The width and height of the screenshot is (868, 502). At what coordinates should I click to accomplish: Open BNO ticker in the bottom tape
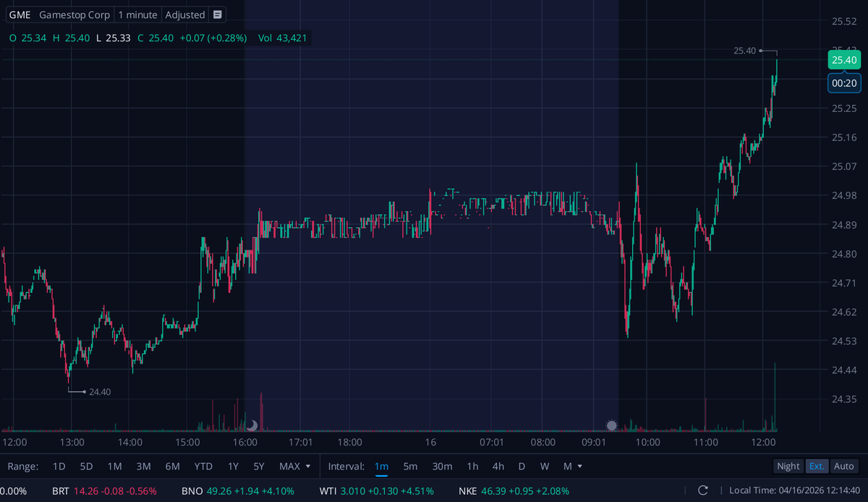tap(238, 490)
